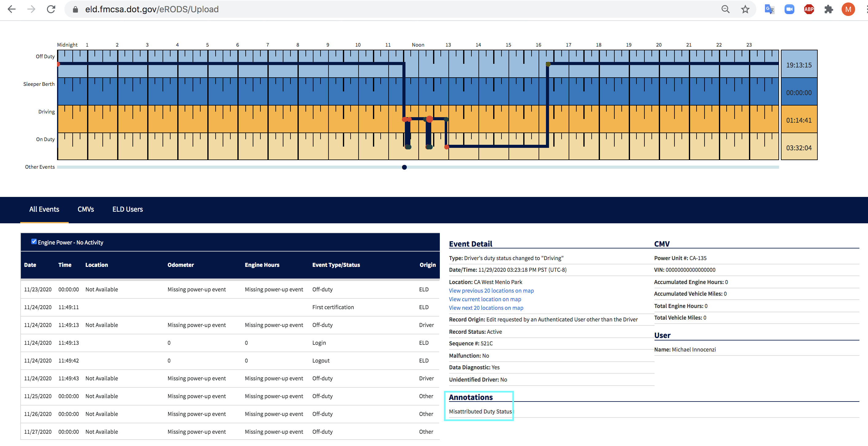
Task: Click the browser back arrow
Action: 12,10
